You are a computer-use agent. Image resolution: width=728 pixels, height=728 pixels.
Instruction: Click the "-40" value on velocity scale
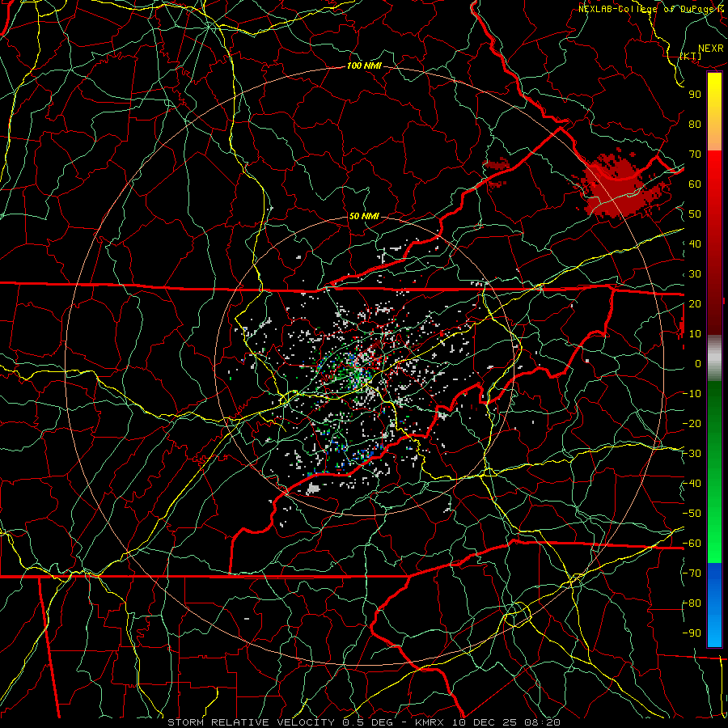pyautogui.click(x=692, y=484)
